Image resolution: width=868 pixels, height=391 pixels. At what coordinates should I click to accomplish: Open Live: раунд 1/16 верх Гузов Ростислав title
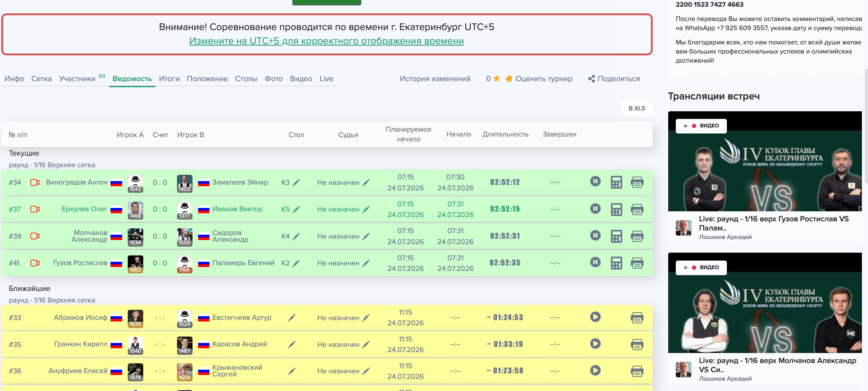[774, 223]
